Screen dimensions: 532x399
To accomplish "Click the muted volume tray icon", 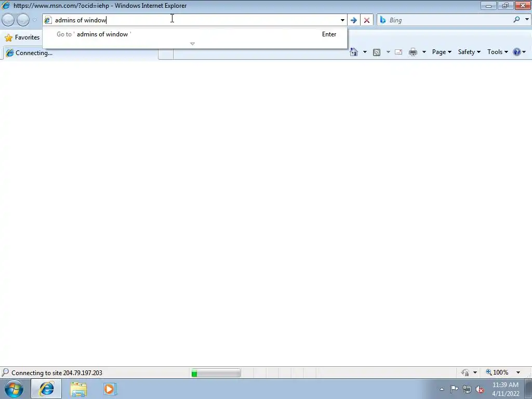I will (x=480, y=390).
